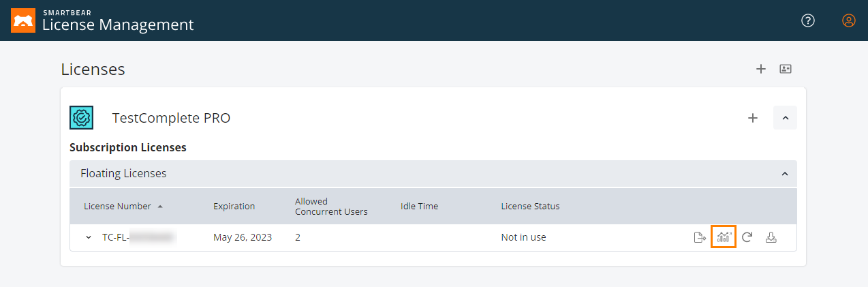The image size is (868, 287).
Task: Add a license with the plus icon beside Licenses
Action: 761,69
